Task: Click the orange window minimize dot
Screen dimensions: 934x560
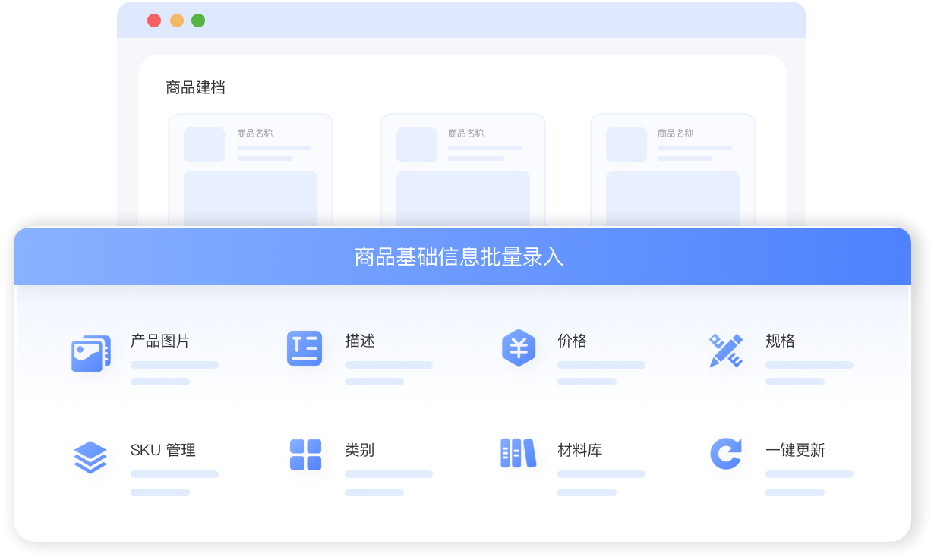Action: coord(177,20)
